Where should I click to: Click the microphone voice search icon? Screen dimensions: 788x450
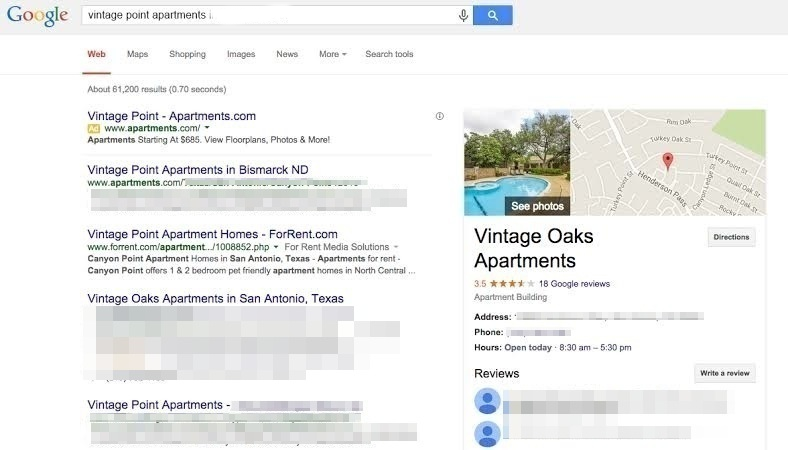click(x=463, y=16)
